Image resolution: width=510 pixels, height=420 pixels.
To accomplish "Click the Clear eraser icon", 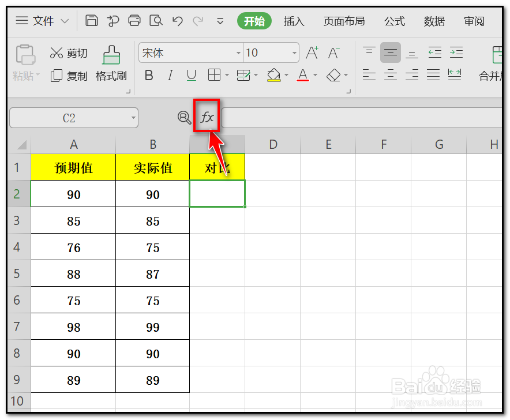I will [333, 75].
